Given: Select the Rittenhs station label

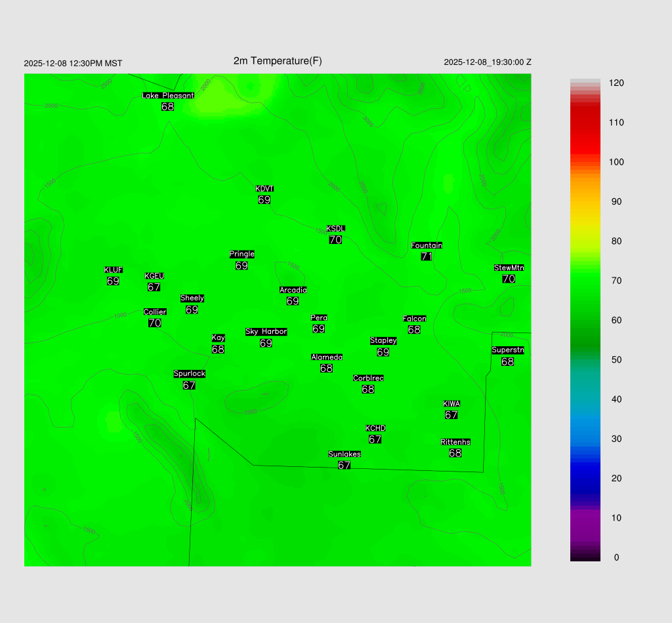Looking at the screenshot, I should (x=455, y=442).
